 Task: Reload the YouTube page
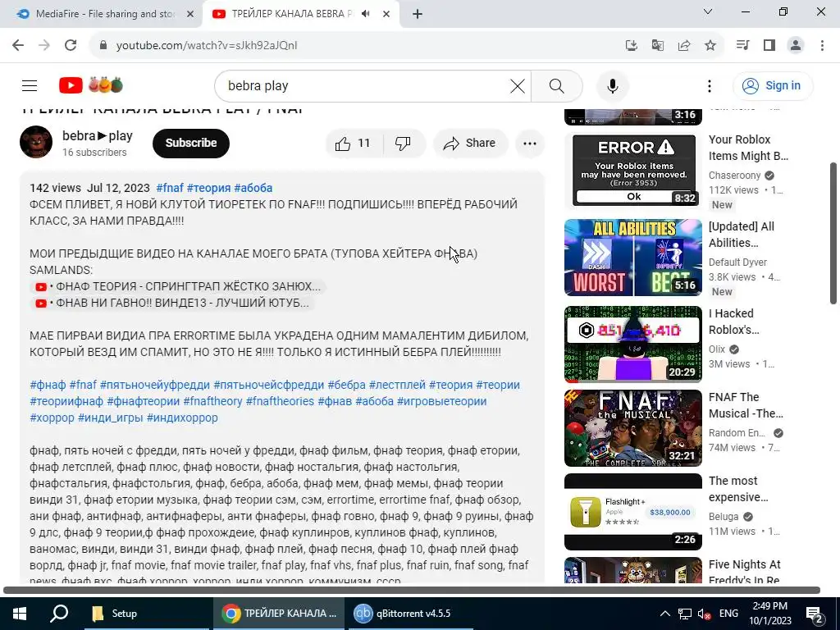click(71, 45)
